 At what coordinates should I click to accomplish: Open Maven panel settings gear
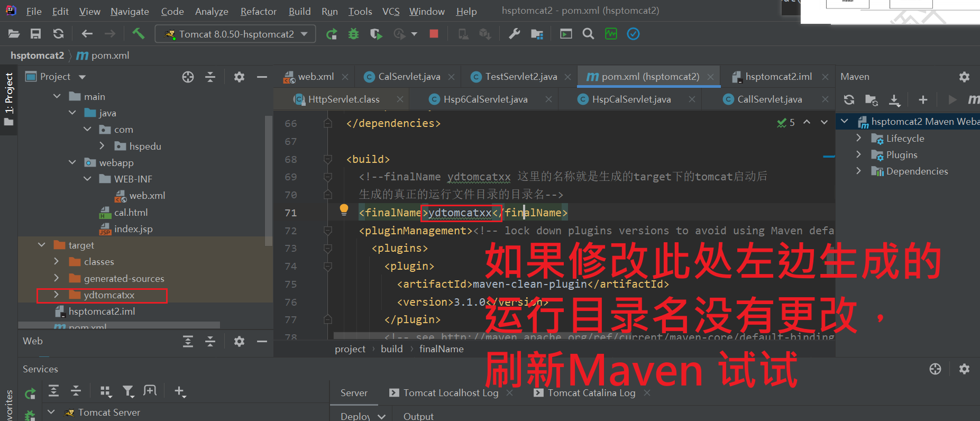tap(964, 77)
